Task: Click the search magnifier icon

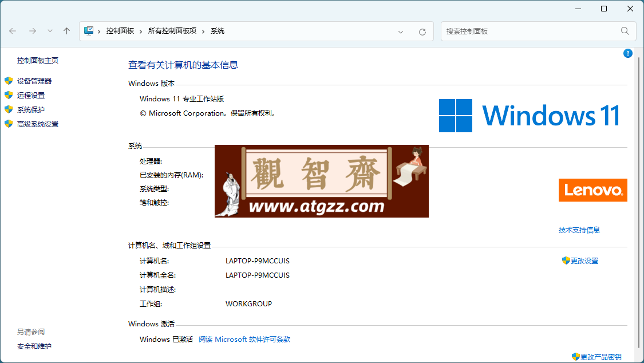Action: 625,31
